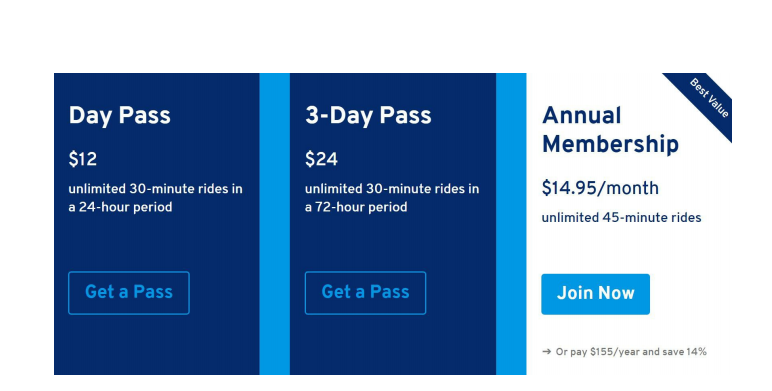The image size is (772, 391).
Task: Click light blue stripe beside Annual Membership
Action: 511,224
